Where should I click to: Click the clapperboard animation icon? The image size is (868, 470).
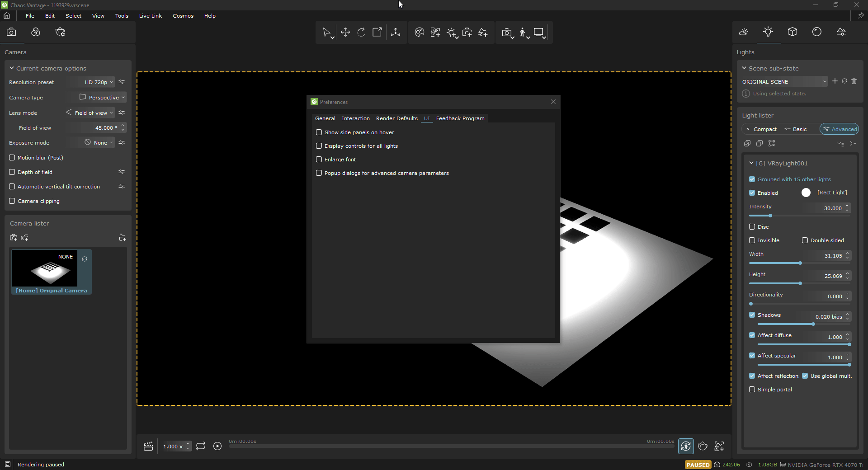[x=148, y=446]
